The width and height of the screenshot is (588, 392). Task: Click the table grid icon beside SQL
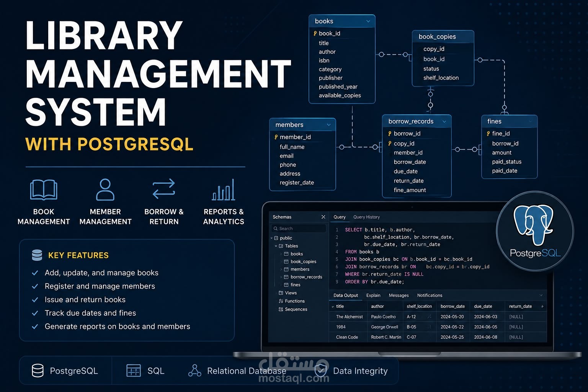coord(134,371)
